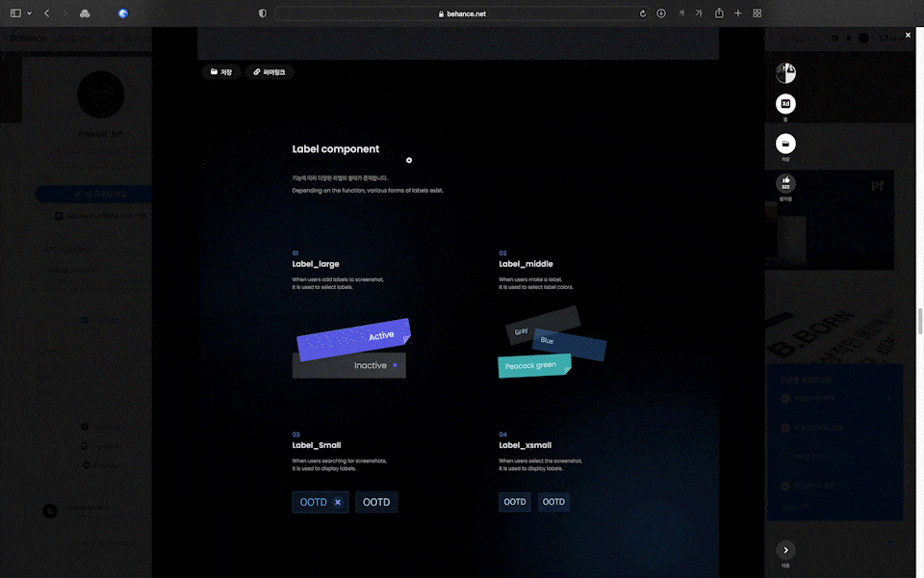924x578 pixels.
Task: Close the Behance project modal
Action: pos(908,36)
